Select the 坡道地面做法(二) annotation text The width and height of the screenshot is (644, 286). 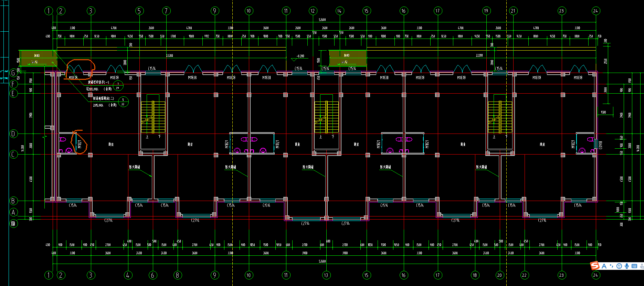coord(103,98)
